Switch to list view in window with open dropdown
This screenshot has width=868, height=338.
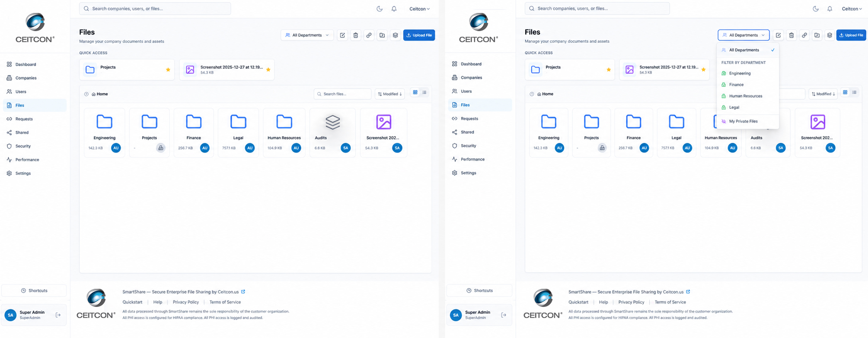854,92
